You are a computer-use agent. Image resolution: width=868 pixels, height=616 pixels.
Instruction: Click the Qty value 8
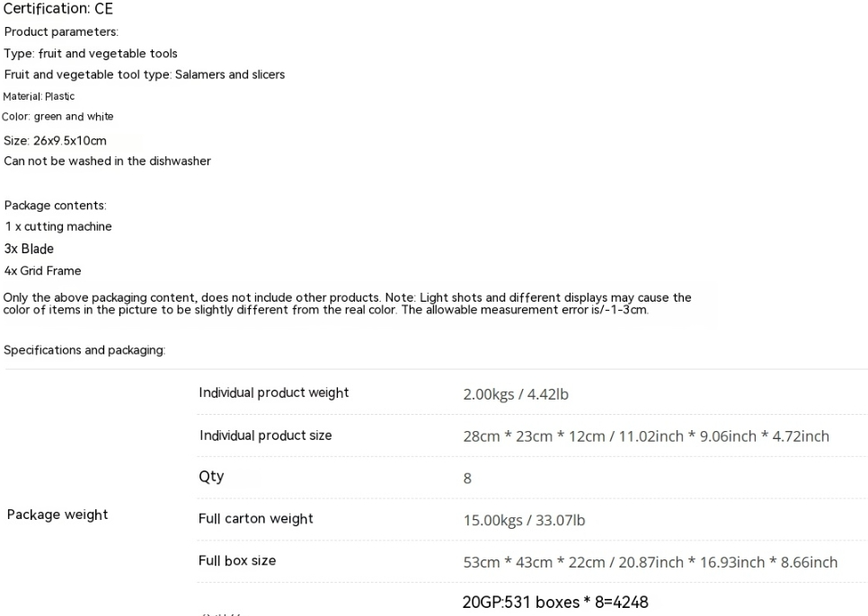coord(467,479)
